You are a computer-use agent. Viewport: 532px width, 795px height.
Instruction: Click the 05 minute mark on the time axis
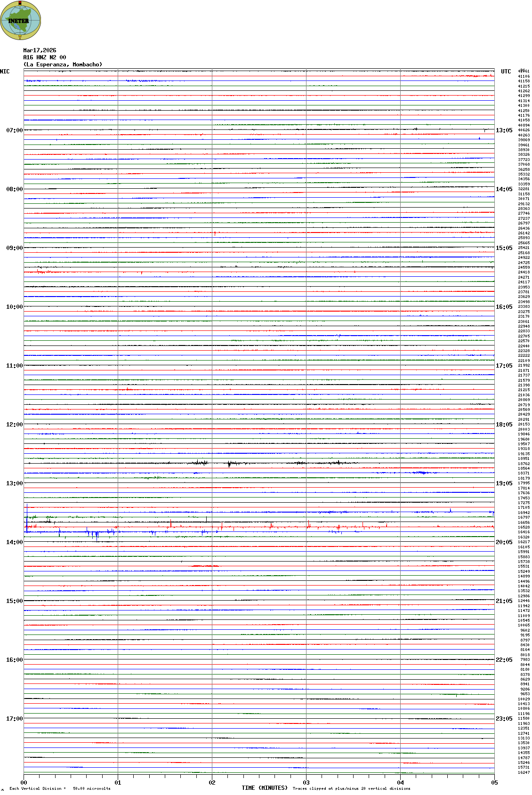pyautogui.click(x=494, y=783)
